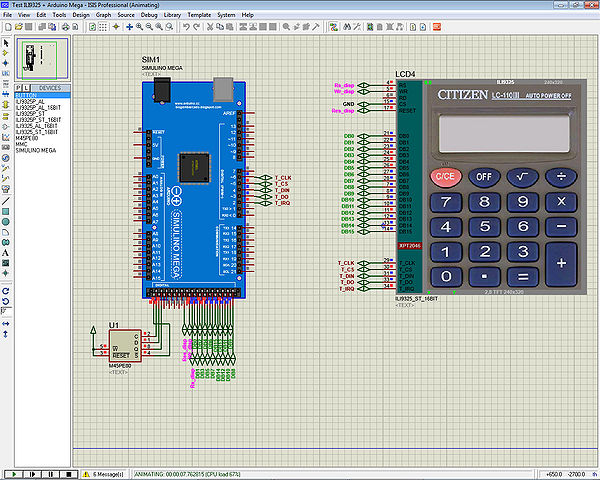Click the calculator equals key
600x480 pixels.
click(x=522, y=276)
